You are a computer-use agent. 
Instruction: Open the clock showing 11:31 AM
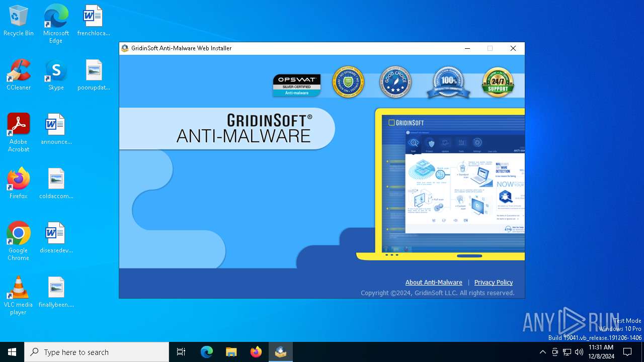[x=601, y=352]
